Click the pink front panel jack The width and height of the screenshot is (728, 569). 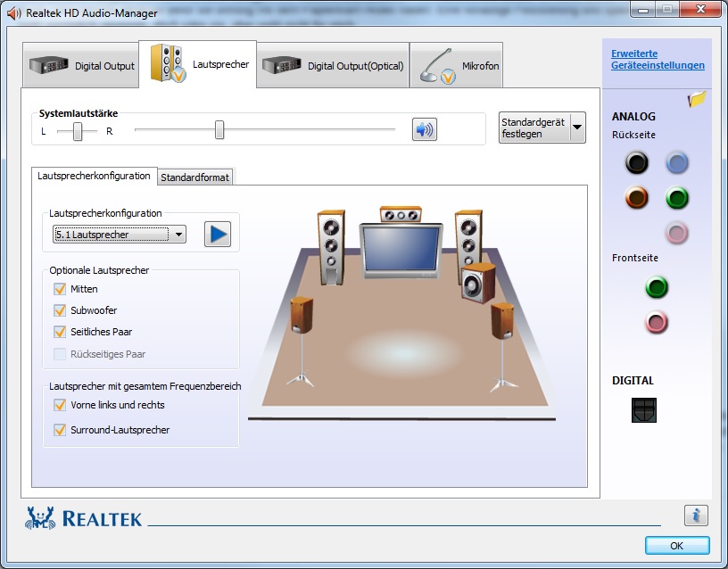tap(657, 323)
